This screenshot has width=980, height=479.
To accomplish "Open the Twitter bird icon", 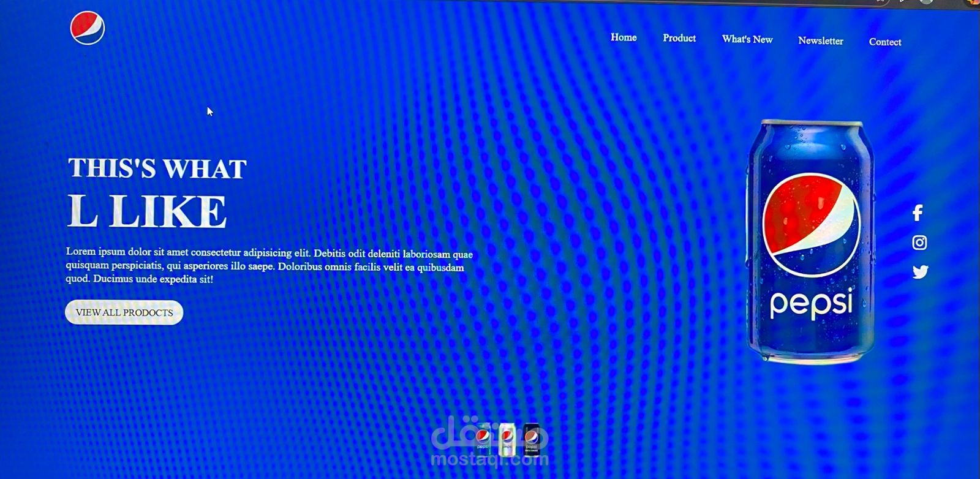I will click(920, 272).
